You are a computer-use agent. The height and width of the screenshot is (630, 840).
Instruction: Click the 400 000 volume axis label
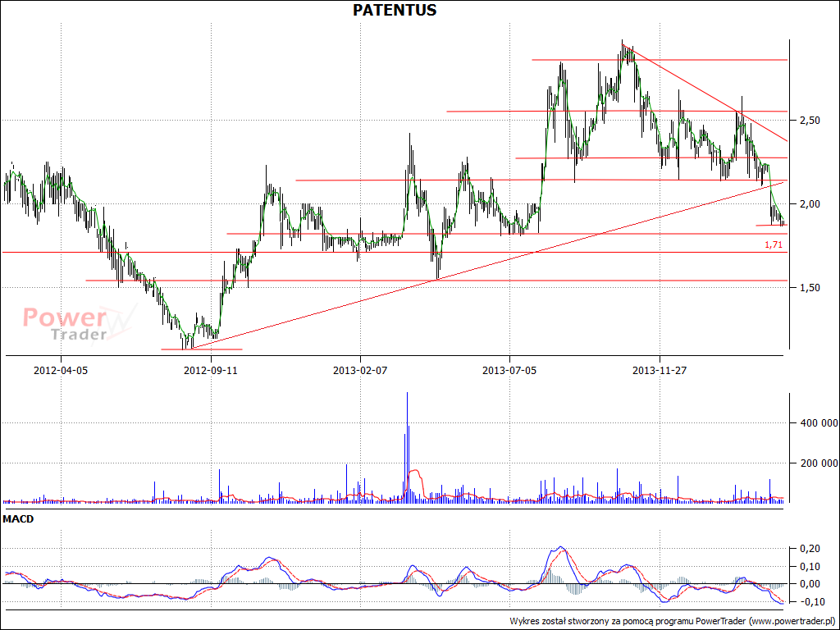(819, 423)
